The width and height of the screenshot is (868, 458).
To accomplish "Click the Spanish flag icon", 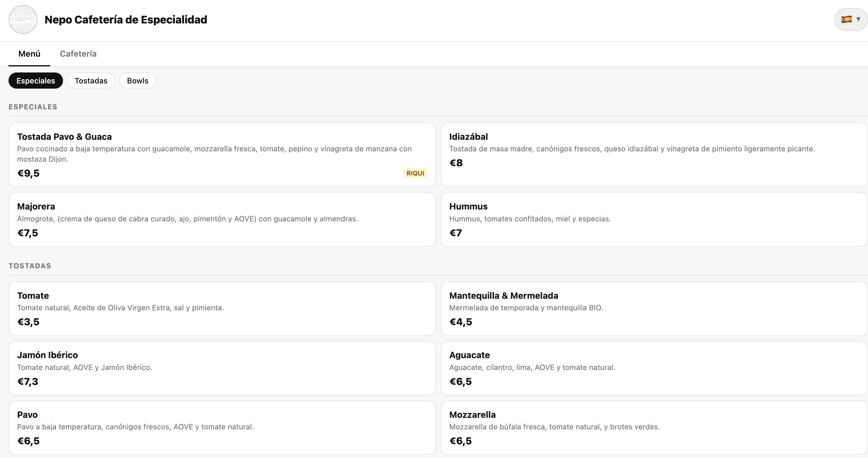I will point(846,19).
